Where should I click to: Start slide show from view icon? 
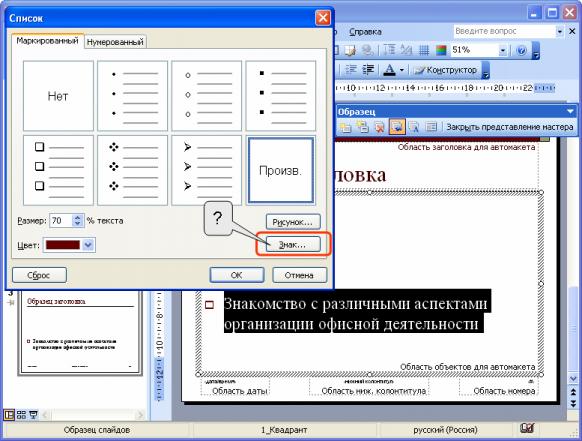click(x=33, y=414)
